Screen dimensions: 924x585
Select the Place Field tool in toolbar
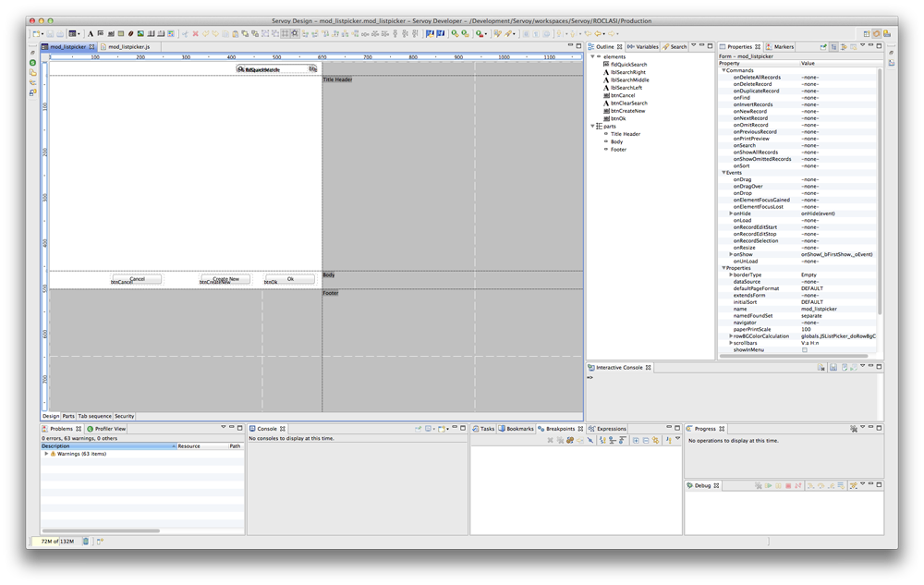100,34
